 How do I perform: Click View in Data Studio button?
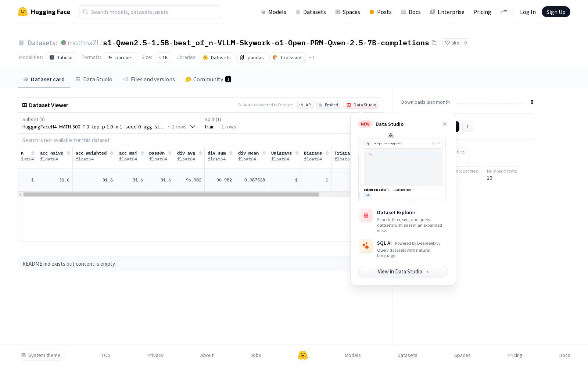(x=403, y=272)
